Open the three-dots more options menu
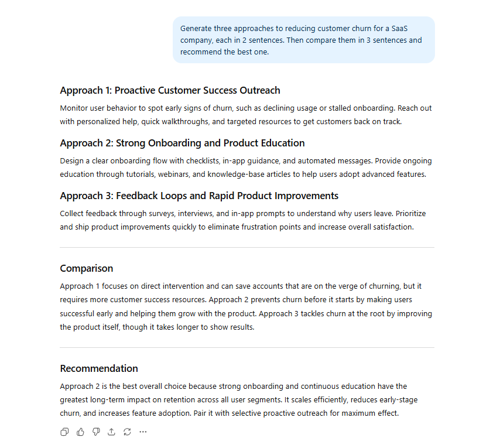 pyautogui.click(x=143, y=432)
